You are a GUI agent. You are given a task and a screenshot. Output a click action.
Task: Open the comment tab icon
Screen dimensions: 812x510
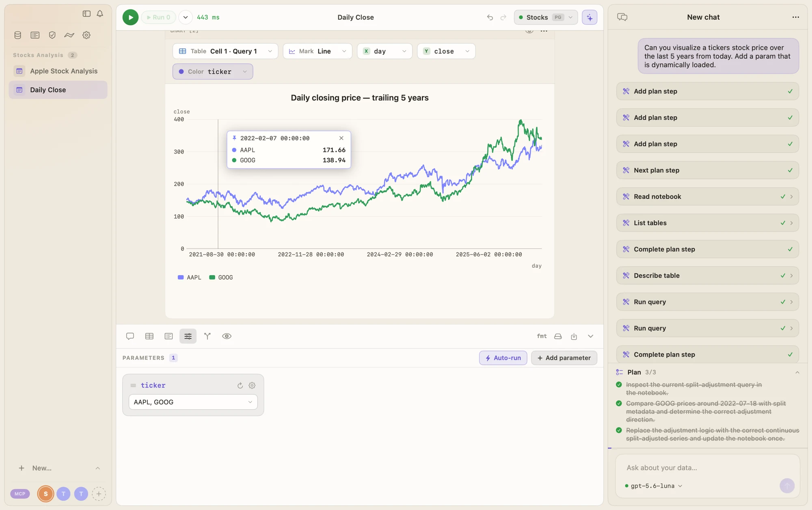pyautogui.click(x=130, y=336)
